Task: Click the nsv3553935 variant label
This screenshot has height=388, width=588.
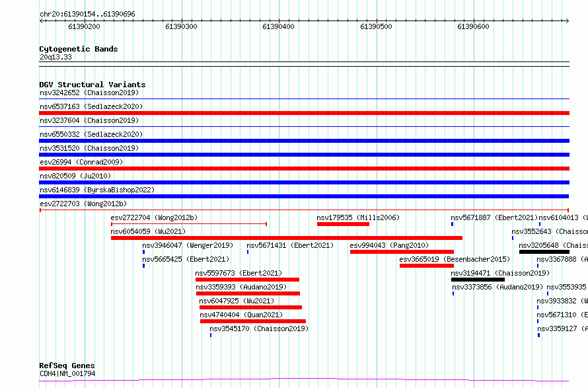Action: [567, 287]
